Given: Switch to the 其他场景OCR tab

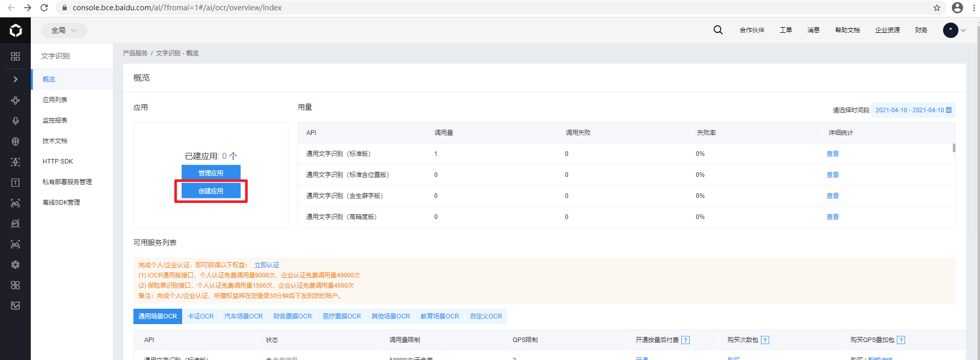Looking at the screenshot, I should point(391,316).
